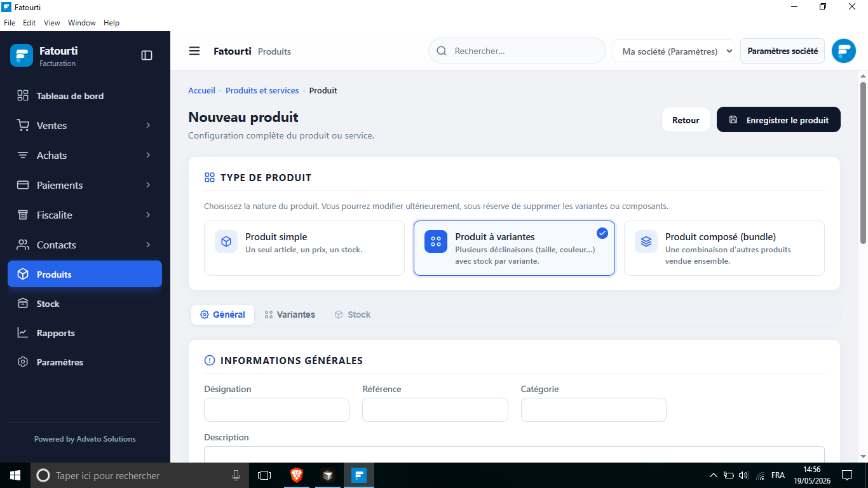The width and height of the screenshot is (868, 488).
Task: Click the Description text area
Action: click(x=514, y=454)
